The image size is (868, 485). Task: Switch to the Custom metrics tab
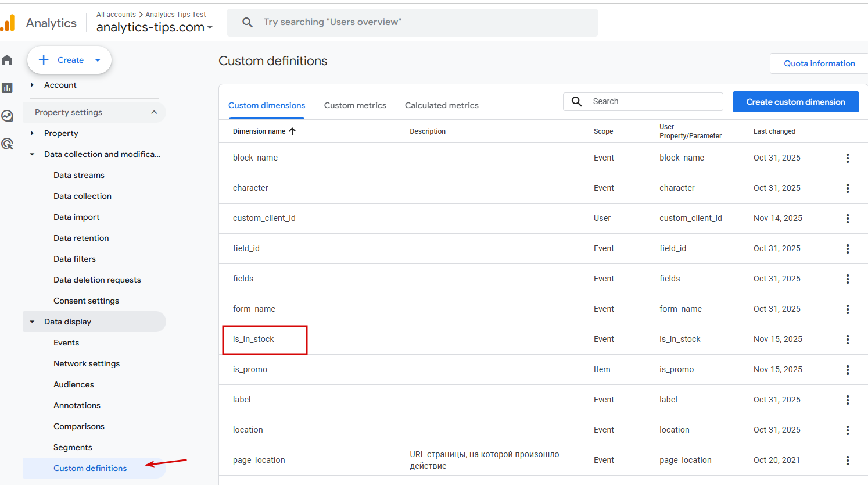[x=355, y=105]
